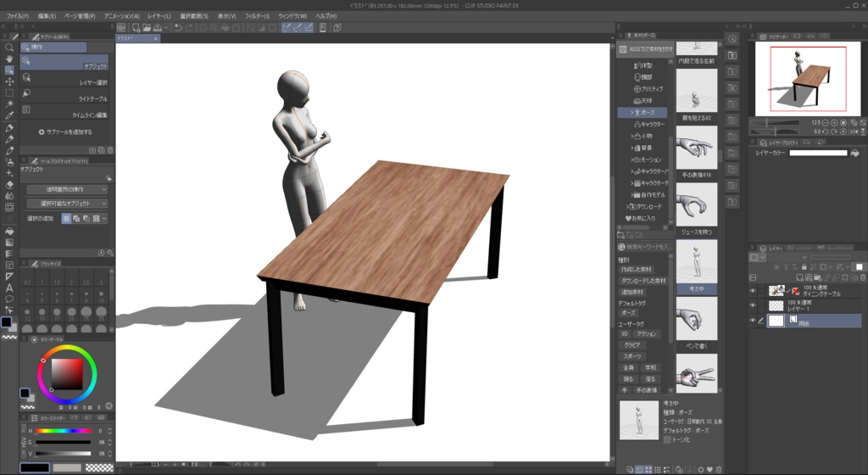Open the save options dropdown arrow in command bar
Image resolution: width=868 pixels, height=475 pixels.
click(x=166, y=27)
